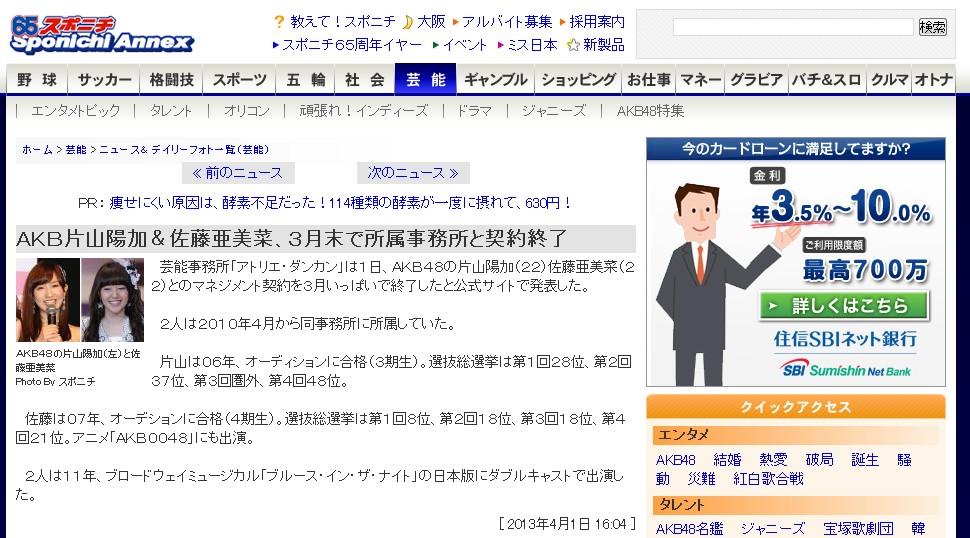Go to 前のニュース previous article
The height and width of the screenshot is (538, 970).
(238, 173)
